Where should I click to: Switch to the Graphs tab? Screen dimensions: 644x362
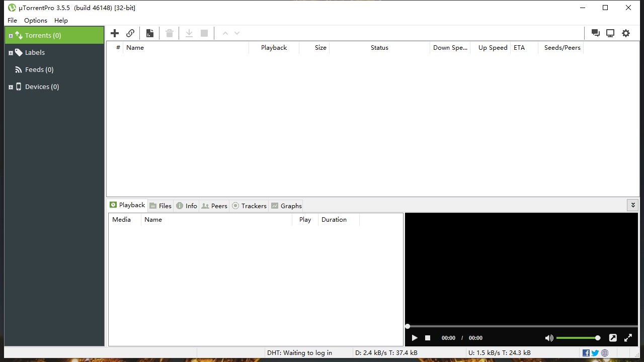tap(286, 206)
